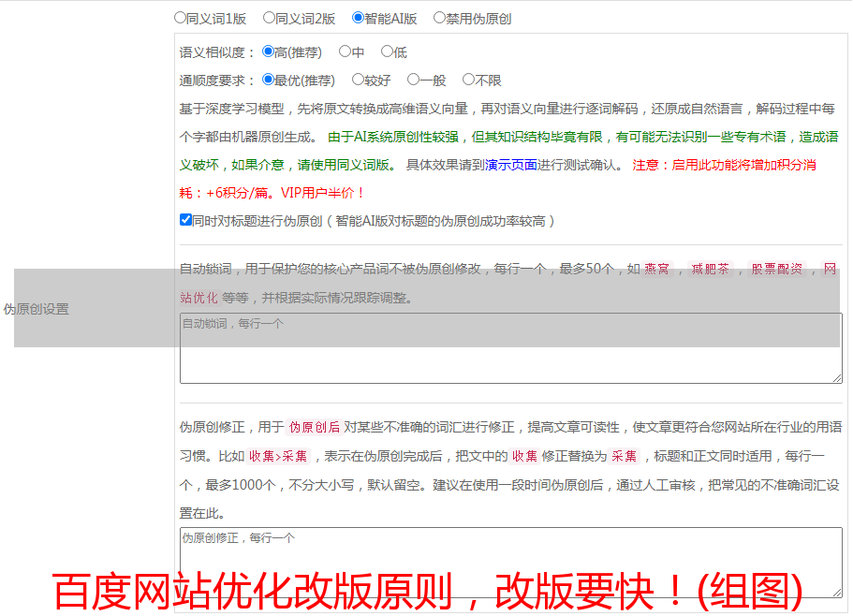The image size is (853, 616).
Task: Click the 伪原创设置 label
Action: pos(36,309)
